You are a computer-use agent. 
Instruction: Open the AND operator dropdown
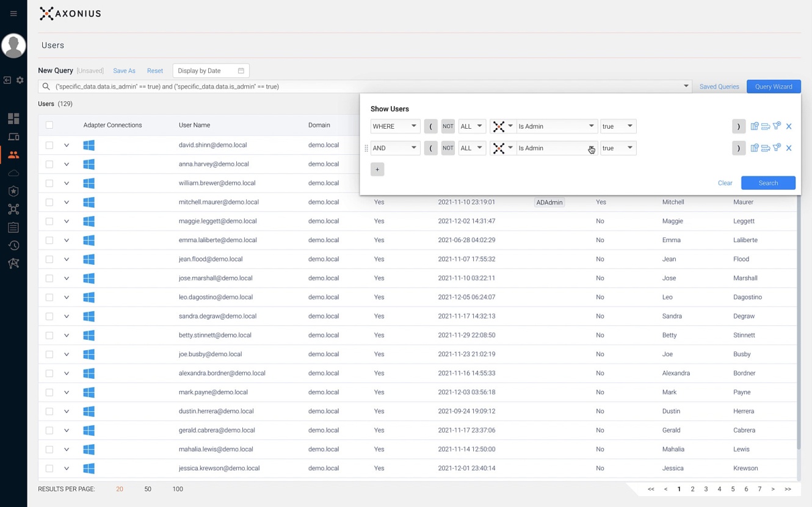tap(395, 148)
